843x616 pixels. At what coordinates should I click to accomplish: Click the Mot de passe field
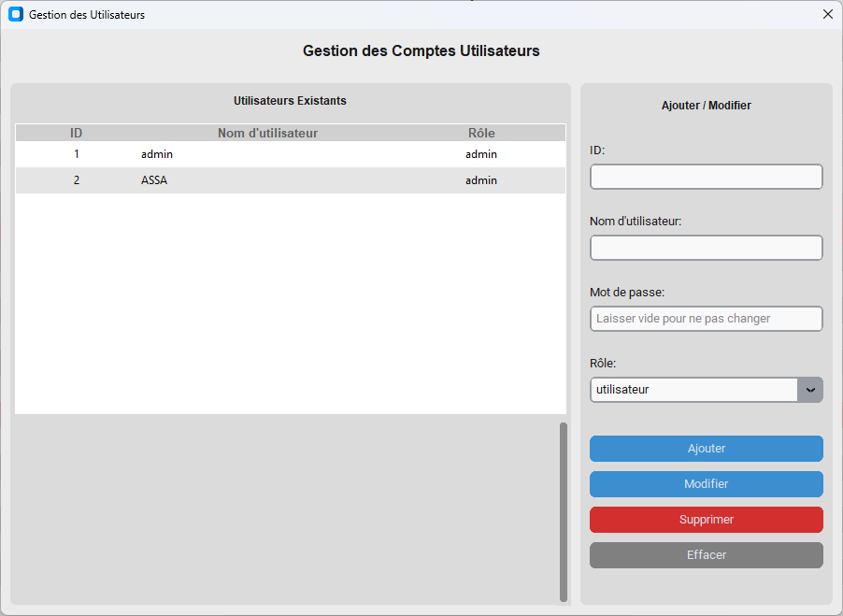click(706, 319)
